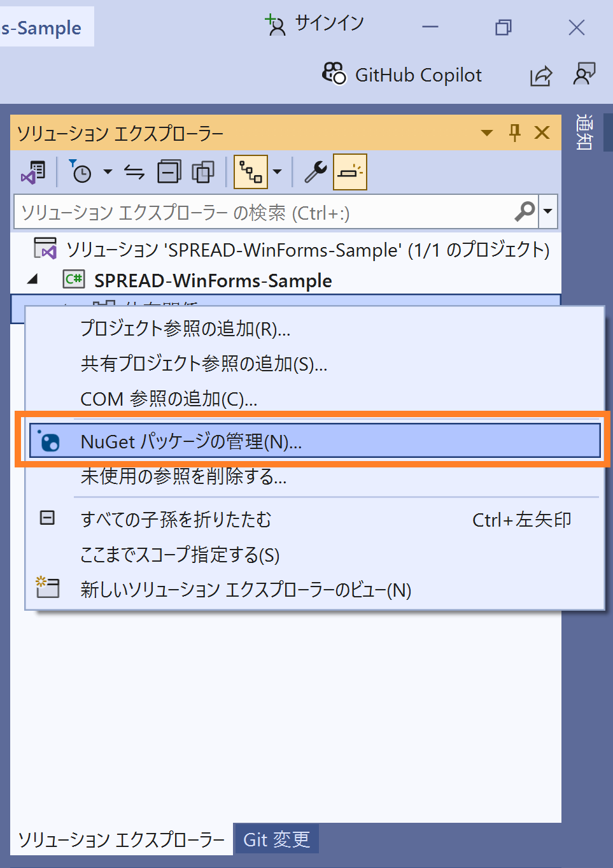Open the search options dropdown arrow
Viewport: 613px width, 868px height.
point(547,211)
